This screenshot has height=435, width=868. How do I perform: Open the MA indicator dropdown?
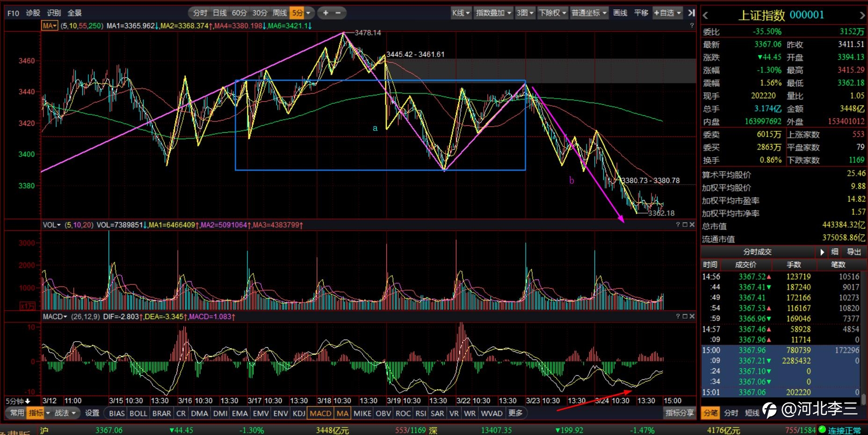click(x=50, y=26)
